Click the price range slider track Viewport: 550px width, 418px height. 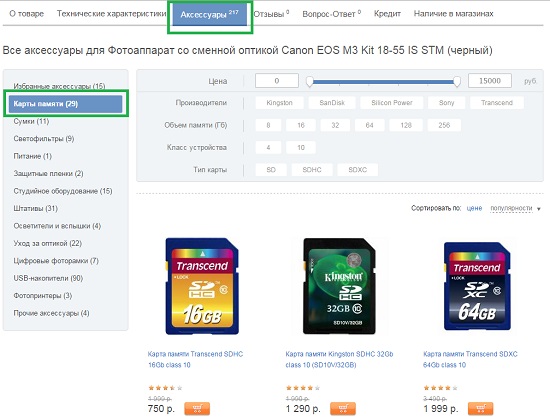[383, 82]
